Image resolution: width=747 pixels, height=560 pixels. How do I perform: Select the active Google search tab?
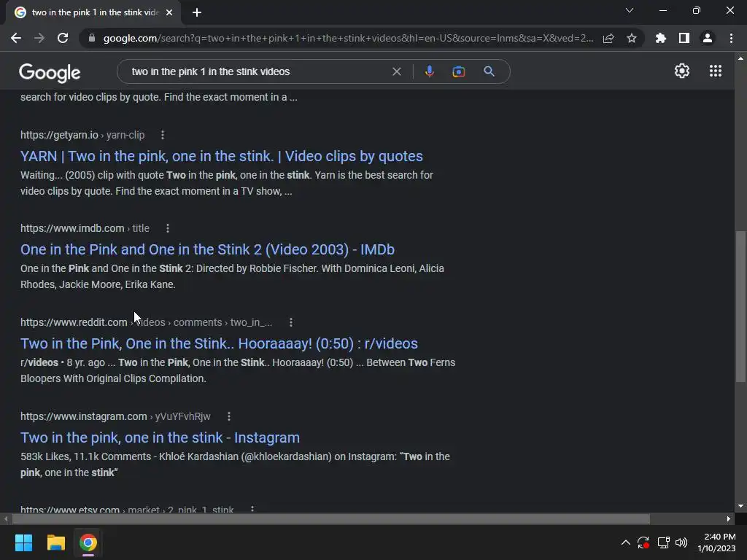(93, 12)
